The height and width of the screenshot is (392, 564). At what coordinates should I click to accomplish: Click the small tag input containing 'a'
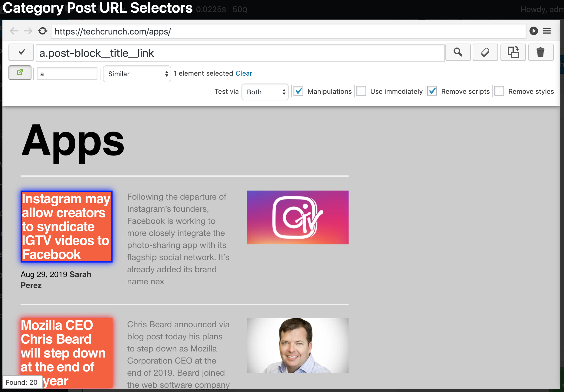click(67, 74)
